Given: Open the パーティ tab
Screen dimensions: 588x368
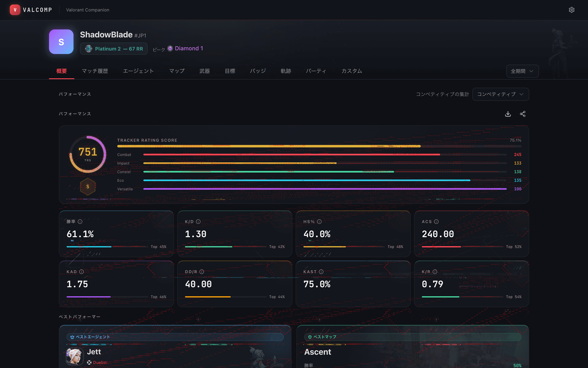Looking at the screenshot, I should (x=316, y=71).
